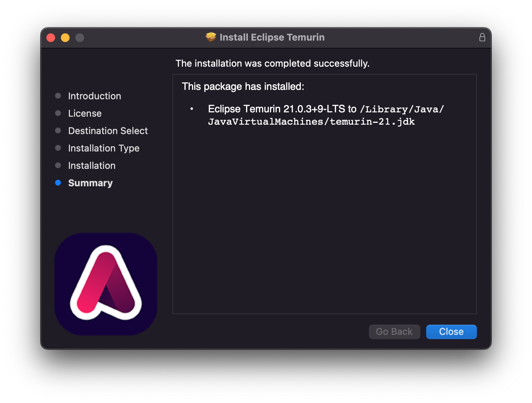Select the Installation Type step
Image resolution: width=532 pixels, height=403 pixels.
104,148
